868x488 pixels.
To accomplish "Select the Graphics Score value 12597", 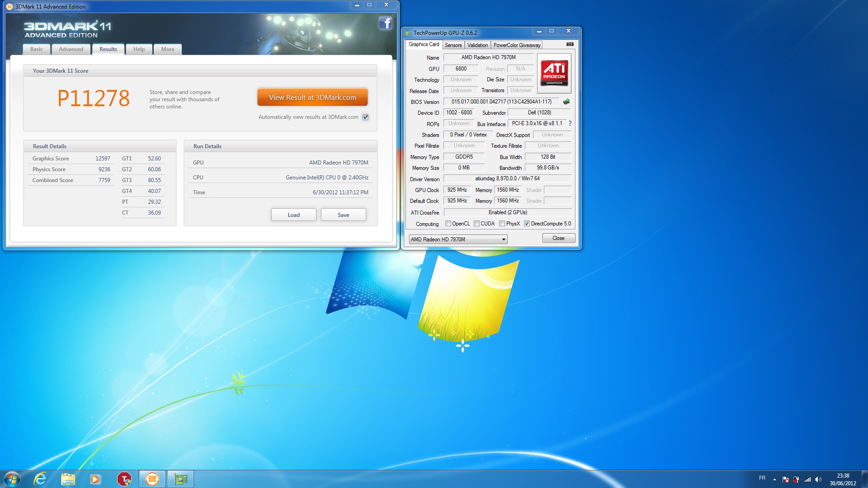I will (x=103, y=159).
